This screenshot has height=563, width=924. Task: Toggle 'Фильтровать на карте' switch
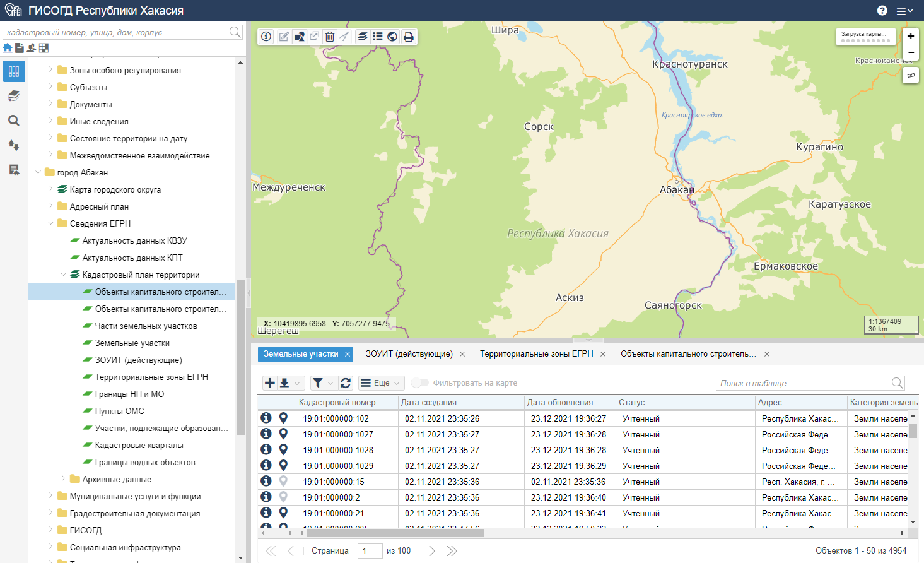coord(419,383)
